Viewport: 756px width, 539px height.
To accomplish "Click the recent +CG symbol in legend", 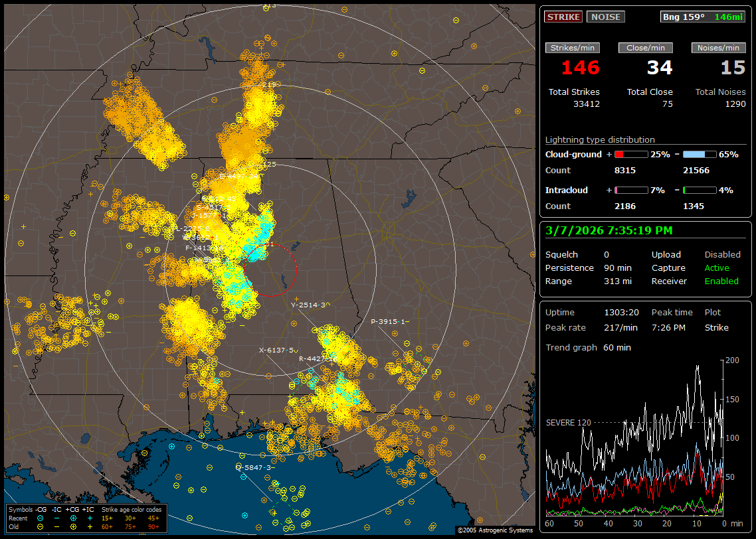I will (x=72, y=518).
